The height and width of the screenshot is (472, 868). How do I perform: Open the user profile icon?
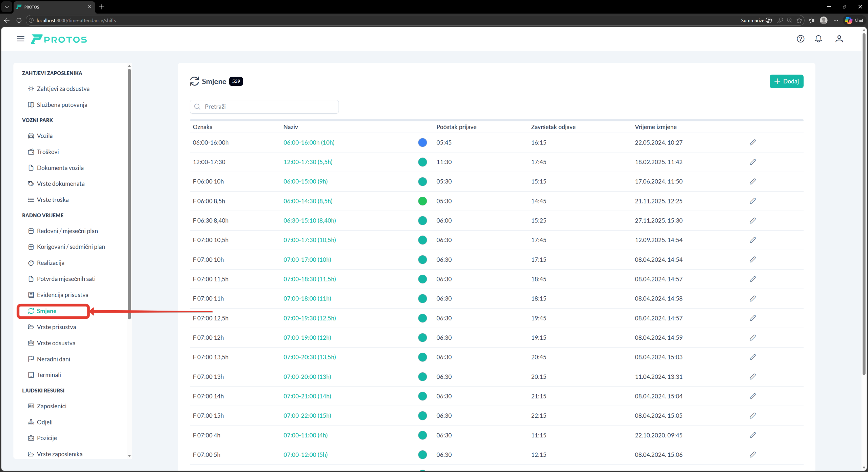coord(839,39)
